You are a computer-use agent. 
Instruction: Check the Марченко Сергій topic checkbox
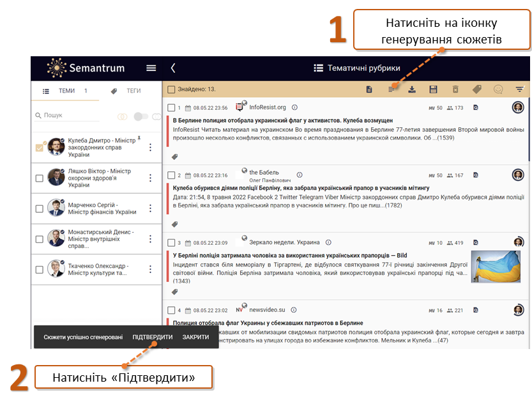(x=40, y=208)
